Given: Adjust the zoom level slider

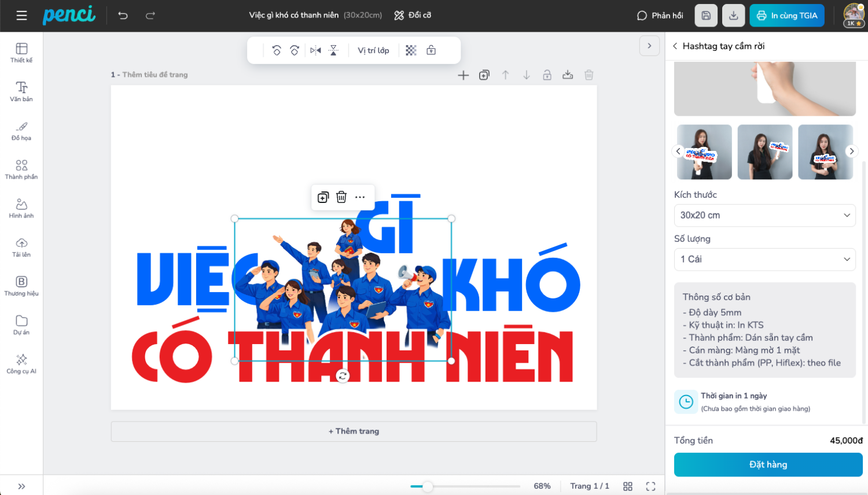Looking at the screenshot, I should 428,486.
